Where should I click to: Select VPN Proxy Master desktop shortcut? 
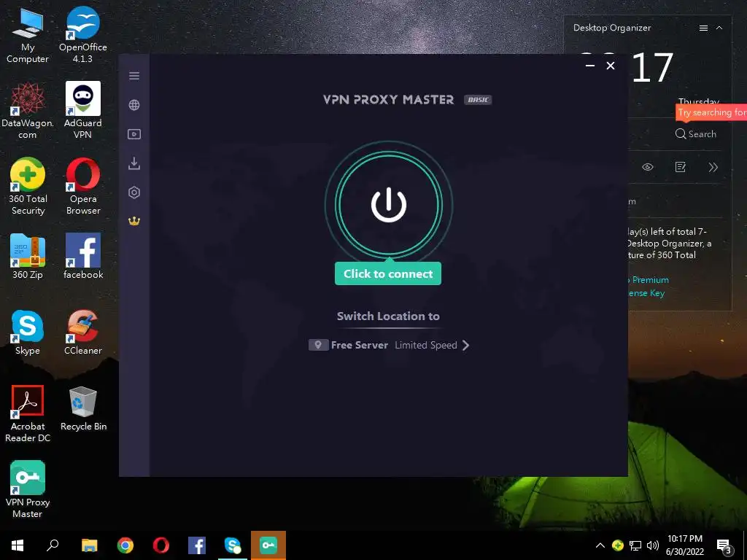28,489
